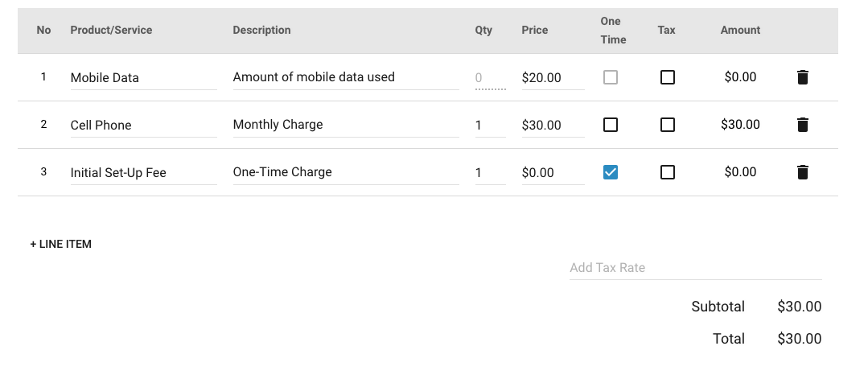Edit the One-Time Charge description

(346, 173)
